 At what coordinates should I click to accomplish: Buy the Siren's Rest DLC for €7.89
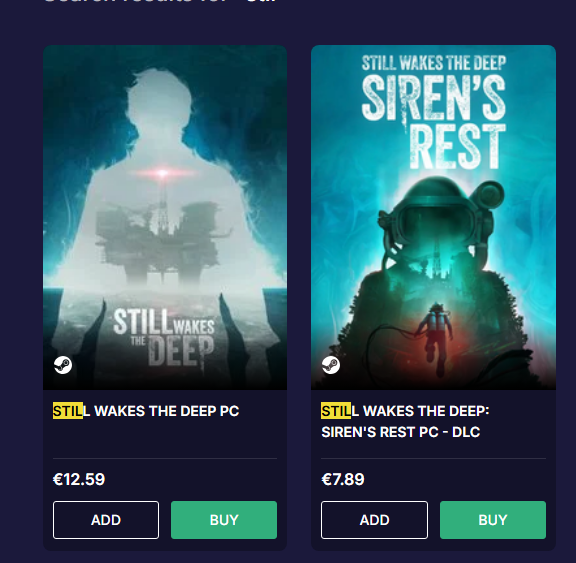tap(493, 520)
